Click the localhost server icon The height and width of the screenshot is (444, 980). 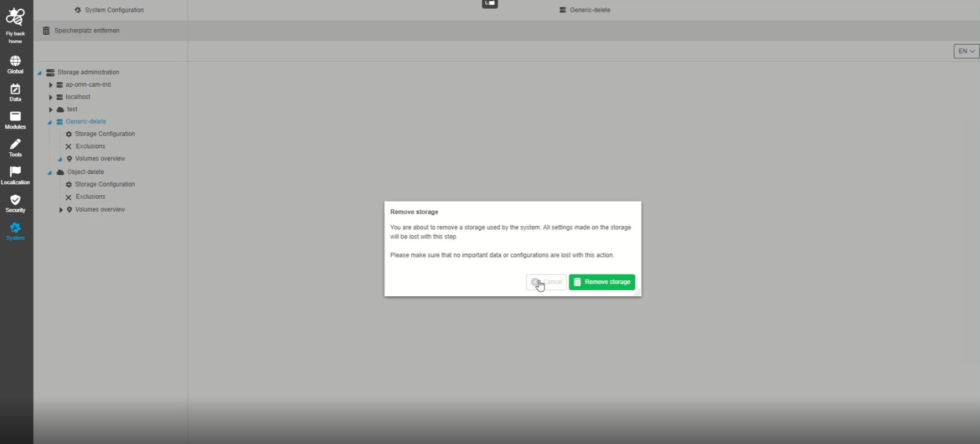tap(59, 97)
